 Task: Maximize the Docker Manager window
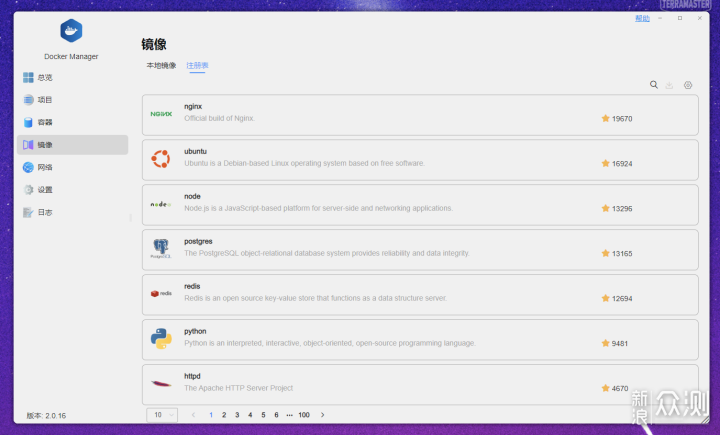click(680, 18)
